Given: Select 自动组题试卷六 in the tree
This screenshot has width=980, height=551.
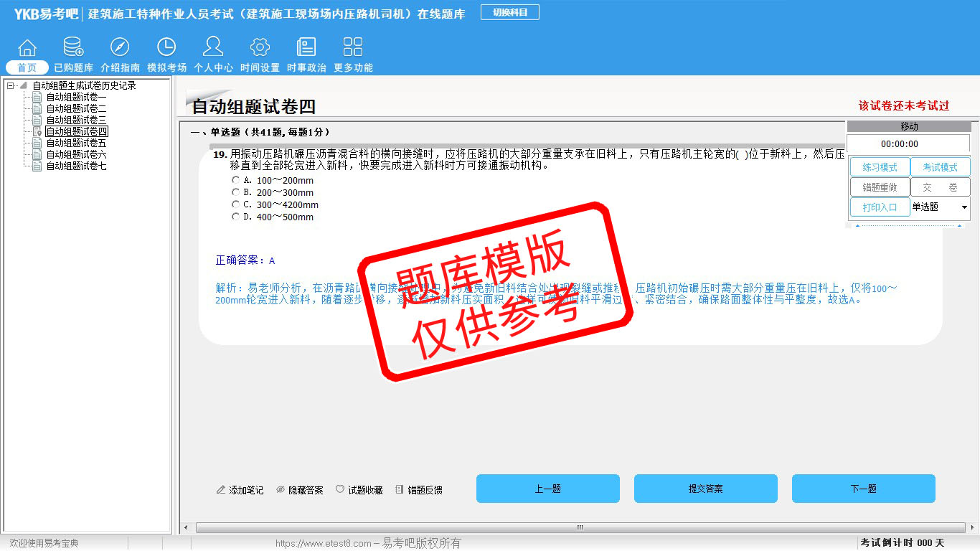Looking at the screenshot, I should click(x=77, y=154).
